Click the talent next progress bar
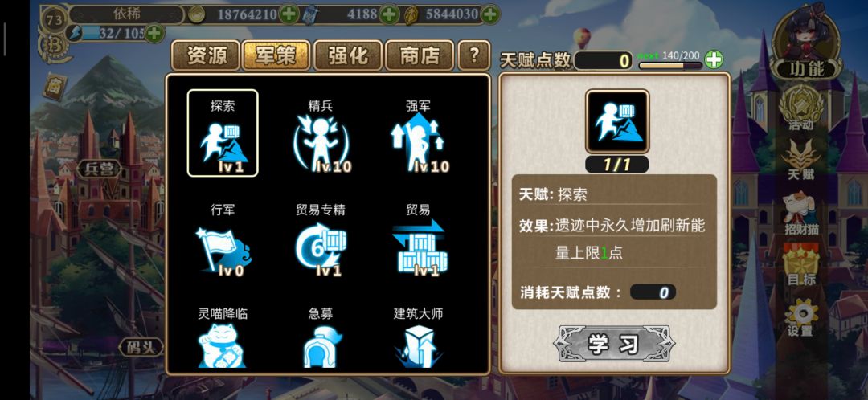 point(670,65)
